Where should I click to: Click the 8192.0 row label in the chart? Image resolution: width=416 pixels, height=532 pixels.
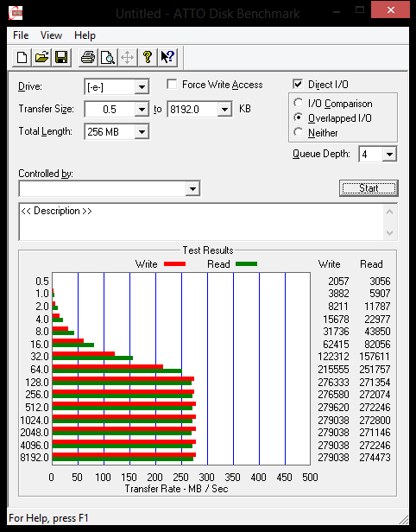click(x=35, y=458)
